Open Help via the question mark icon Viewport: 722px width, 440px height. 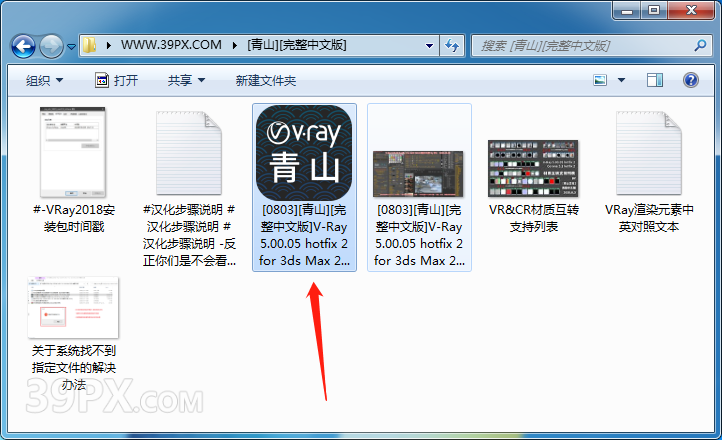pyautogui.click(x=691, y=80)
